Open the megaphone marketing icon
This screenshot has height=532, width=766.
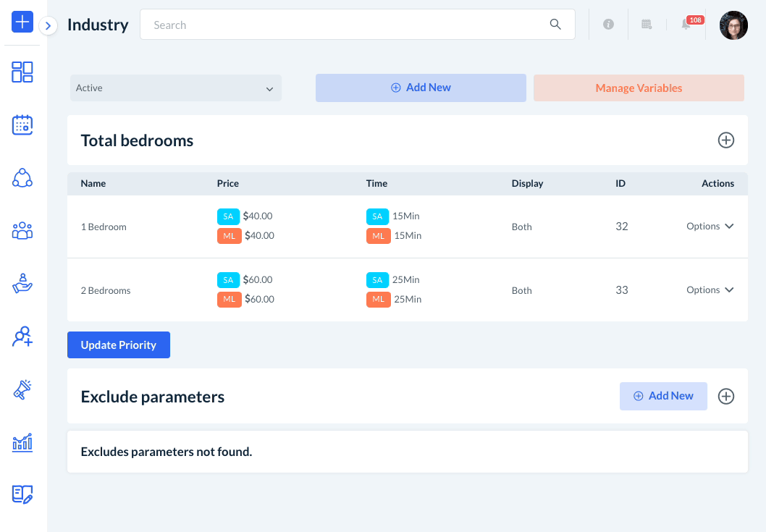point(22,389)
